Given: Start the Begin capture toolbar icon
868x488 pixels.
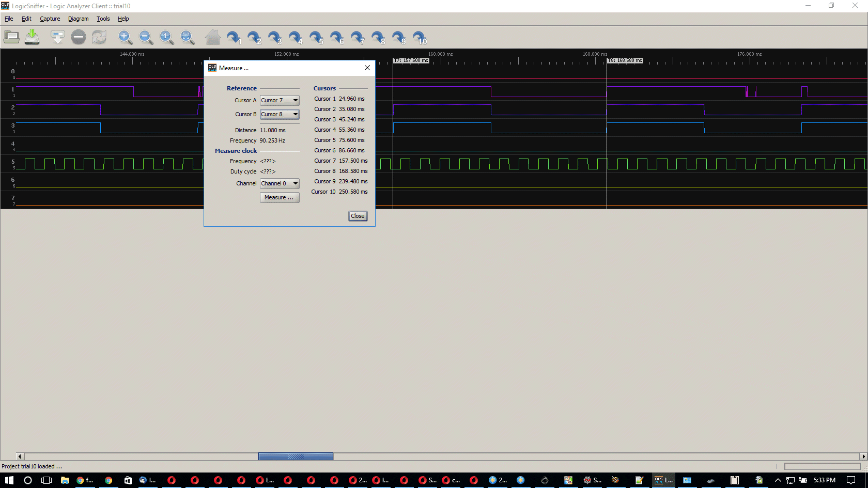Looking at the screenshot, I should (x=57, y=37).
